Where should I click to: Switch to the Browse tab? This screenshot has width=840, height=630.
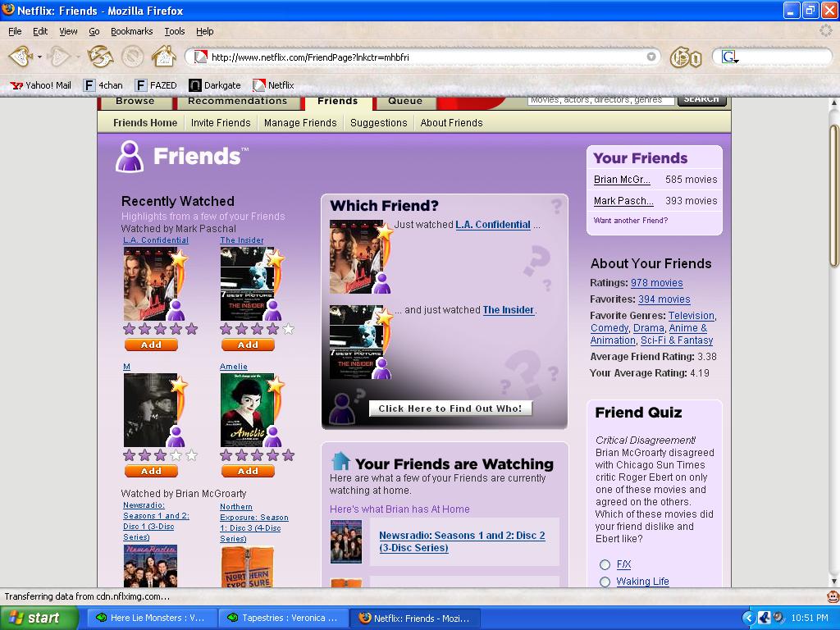[x=135, y=102]
